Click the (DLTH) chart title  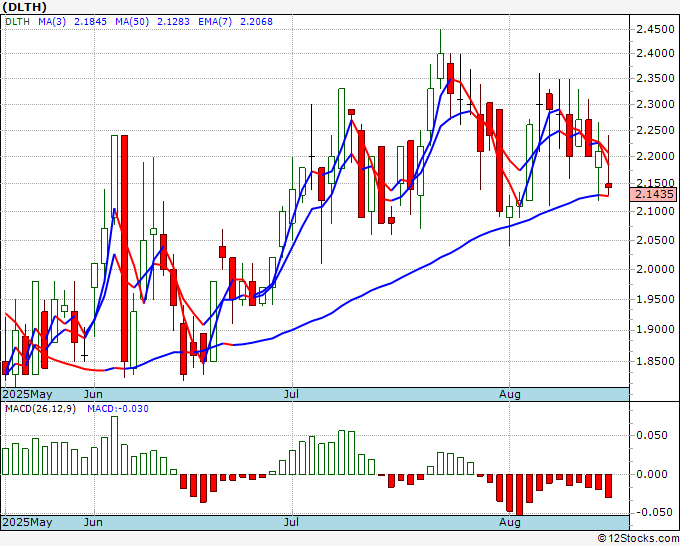(24, 7)
